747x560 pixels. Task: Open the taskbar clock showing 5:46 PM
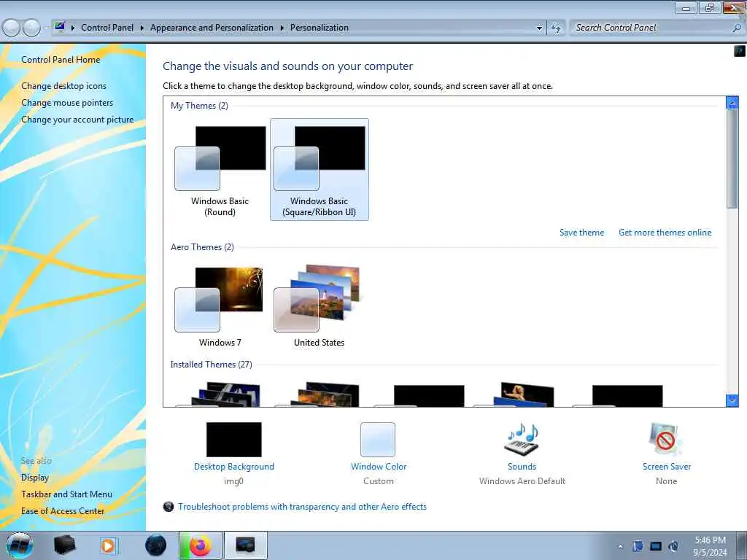tap(710, 546)
